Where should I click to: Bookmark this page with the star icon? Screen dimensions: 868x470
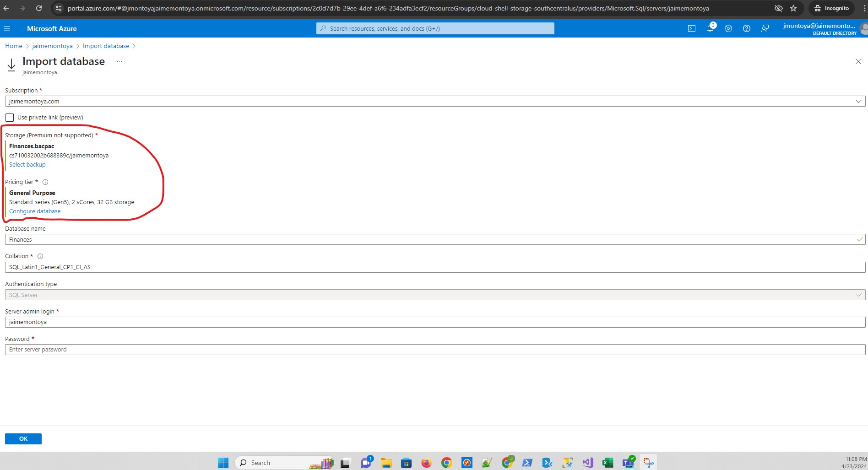click(793, 8)
